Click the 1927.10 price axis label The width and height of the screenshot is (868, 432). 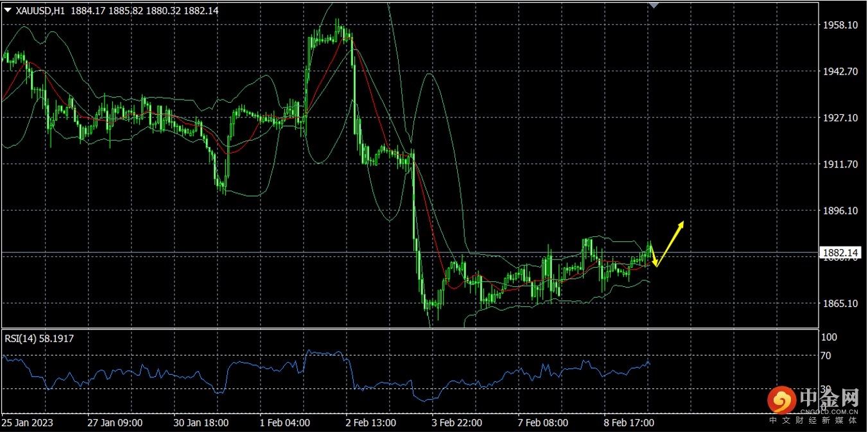coord(840,117)
